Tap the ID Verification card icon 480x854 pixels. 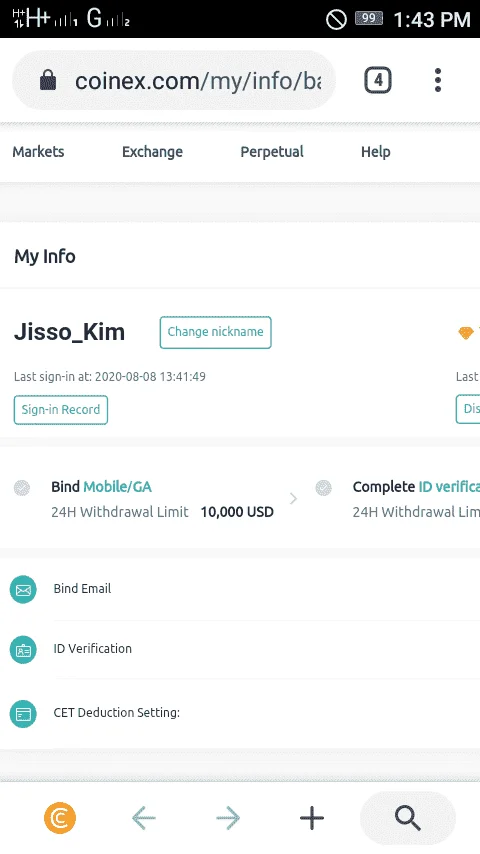coord(23,650)
